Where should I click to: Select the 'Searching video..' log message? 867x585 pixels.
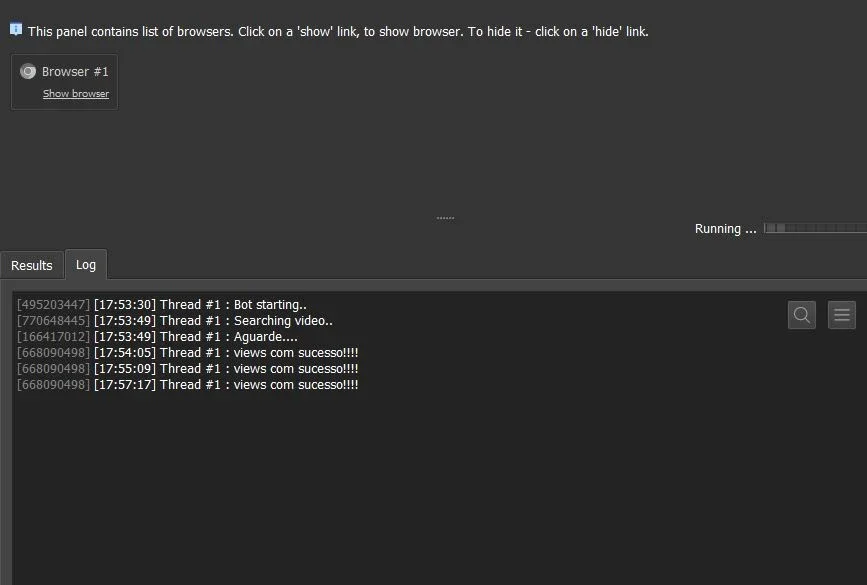[283, 321]
